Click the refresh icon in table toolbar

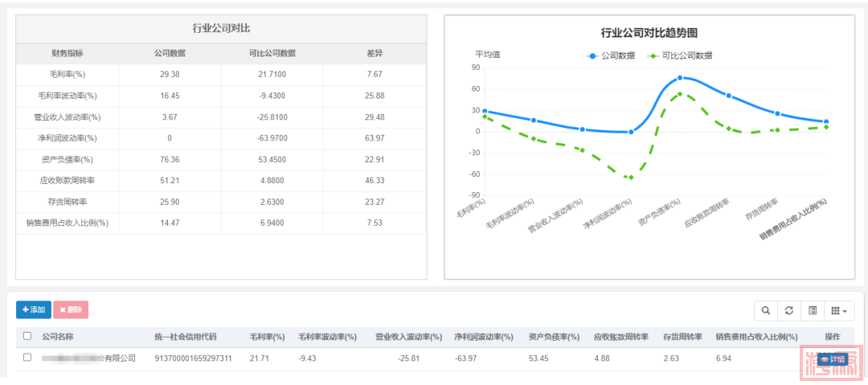pos(789,310)
